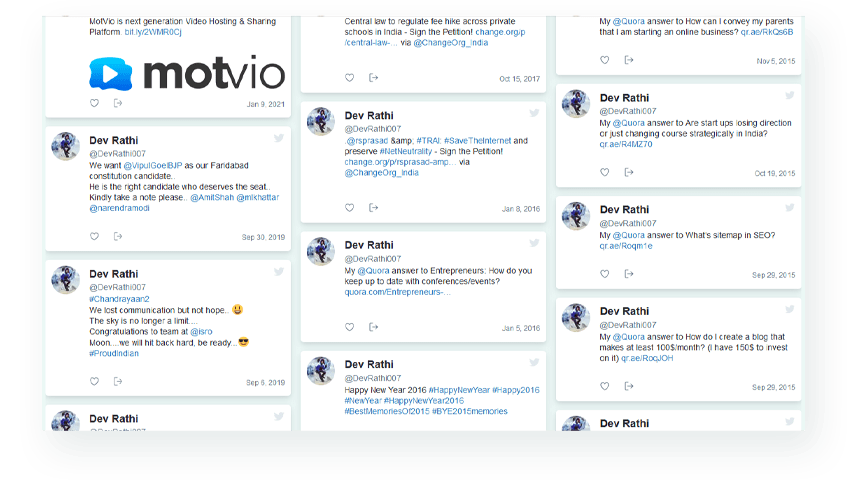
Task: Select the date 'Sep 30, 2019'
Action: (263, 237)
